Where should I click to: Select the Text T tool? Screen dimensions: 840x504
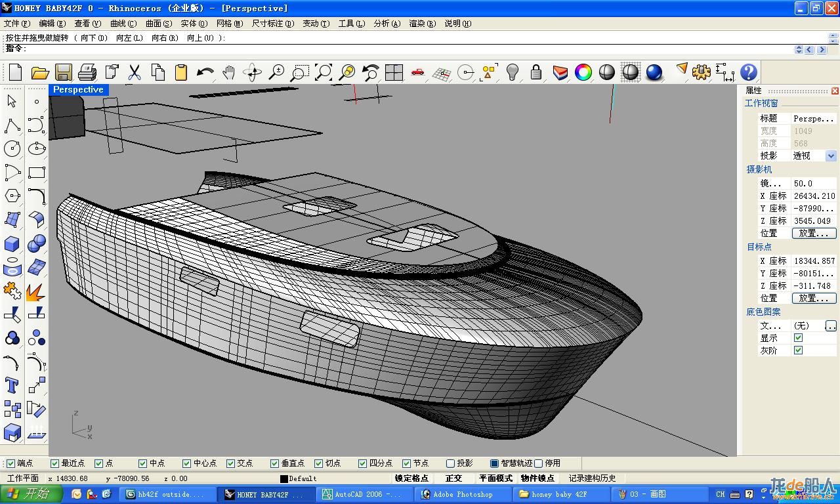12,385
